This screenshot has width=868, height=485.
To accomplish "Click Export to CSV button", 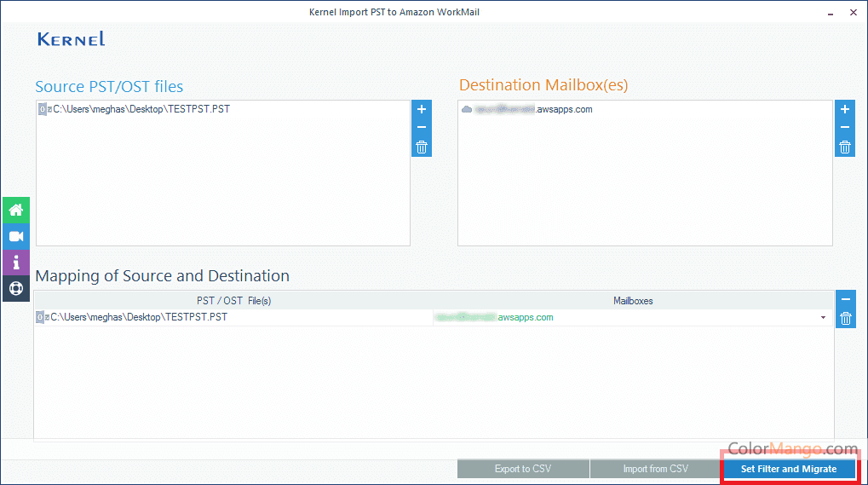I will click(x=522, y=469).
